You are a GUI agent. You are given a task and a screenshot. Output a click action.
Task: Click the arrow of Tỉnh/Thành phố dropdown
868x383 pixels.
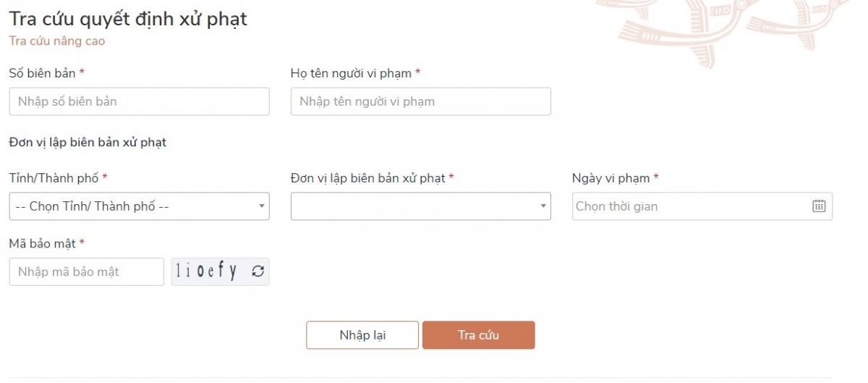point(261,206)
